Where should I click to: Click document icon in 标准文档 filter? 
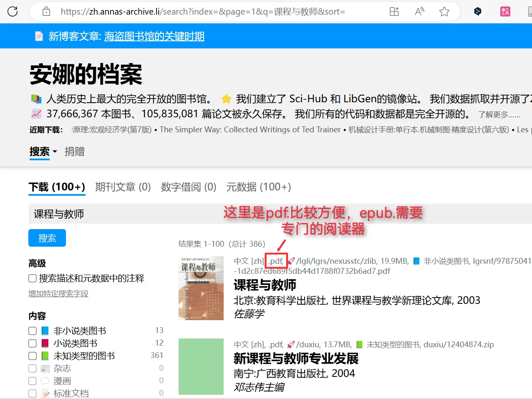pos(45,394)
